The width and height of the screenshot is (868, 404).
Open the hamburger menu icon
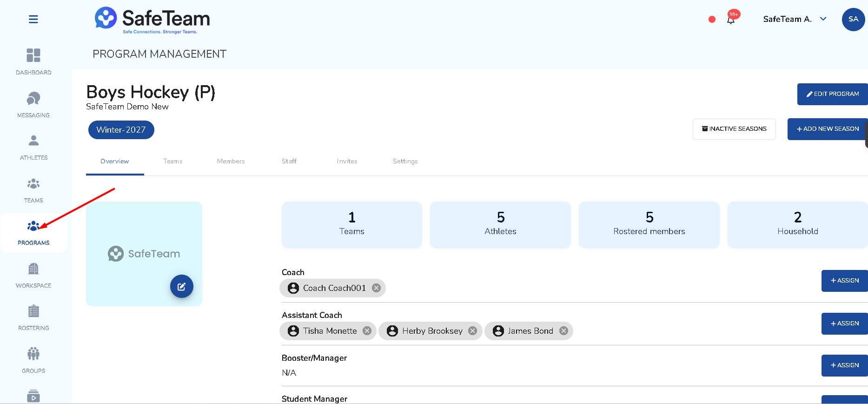33,19
